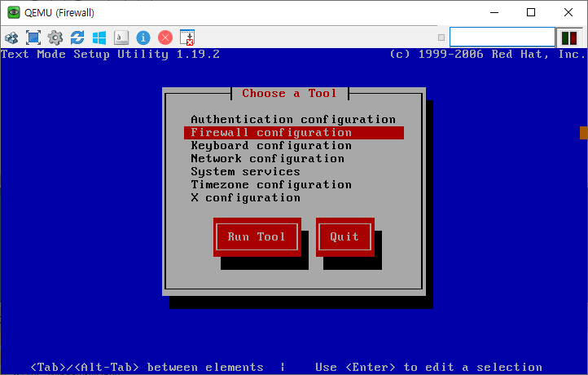This screenshot has width=588, height=375.
Task: Click the blue info icon
Action: [x=143, y=37]
